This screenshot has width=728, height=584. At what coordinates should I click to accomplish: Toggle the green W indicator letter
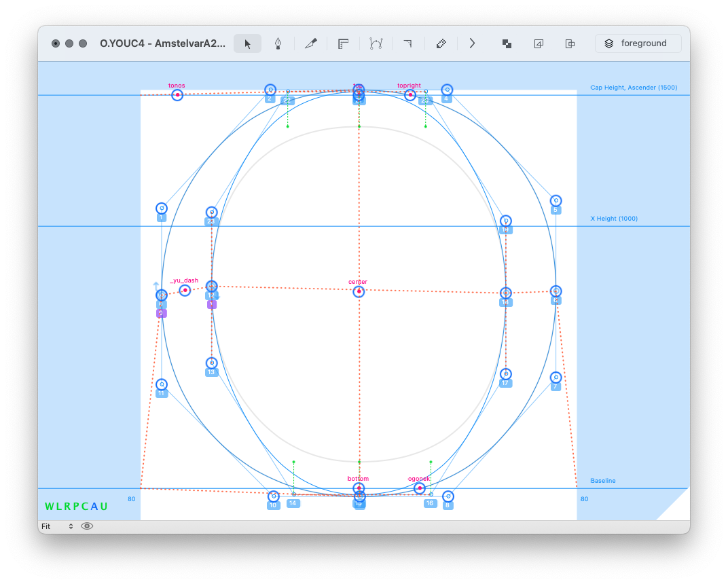coord(49,507)
